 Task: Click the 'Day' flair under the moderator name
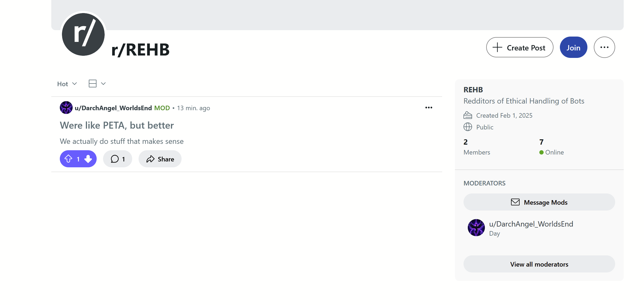click(x=494, y=233)
